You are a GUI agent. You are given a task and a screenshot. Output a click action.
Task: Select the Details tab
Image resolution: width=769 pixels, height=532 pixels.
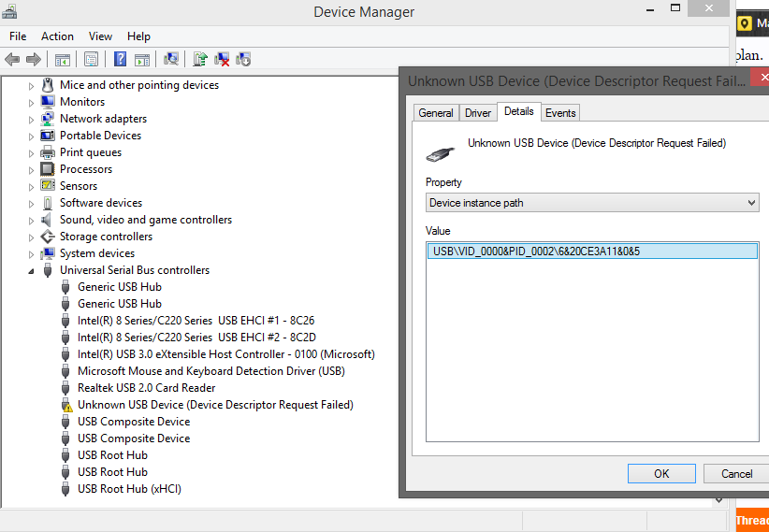click(x=519, y=111)
